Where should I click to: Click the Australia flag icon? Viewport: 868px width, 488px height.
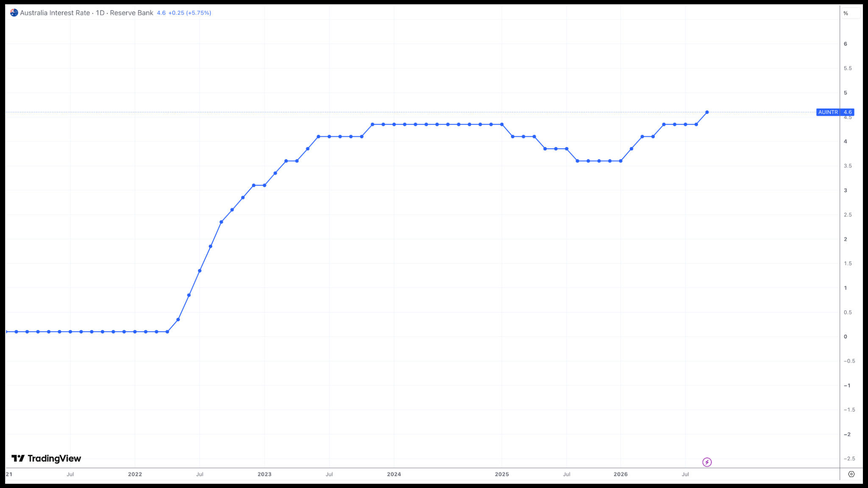point(14,13)
